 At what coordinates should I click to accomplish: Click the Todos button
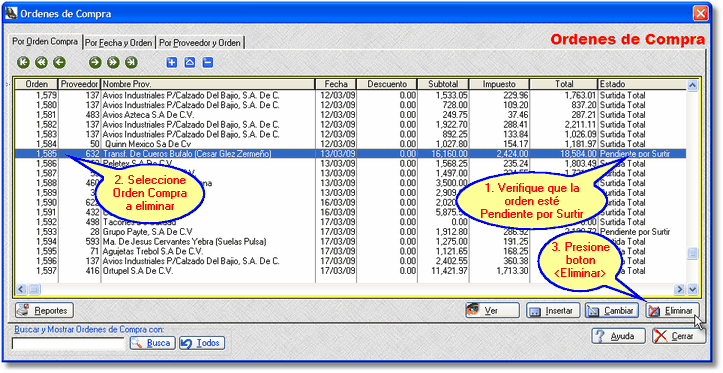[x=202, y=343]
